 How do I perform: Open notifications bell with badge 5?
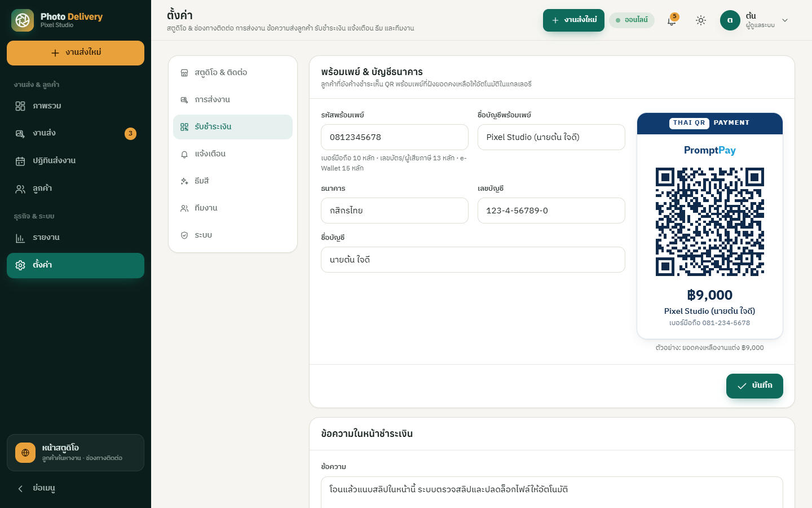click(x=672, y=20)
